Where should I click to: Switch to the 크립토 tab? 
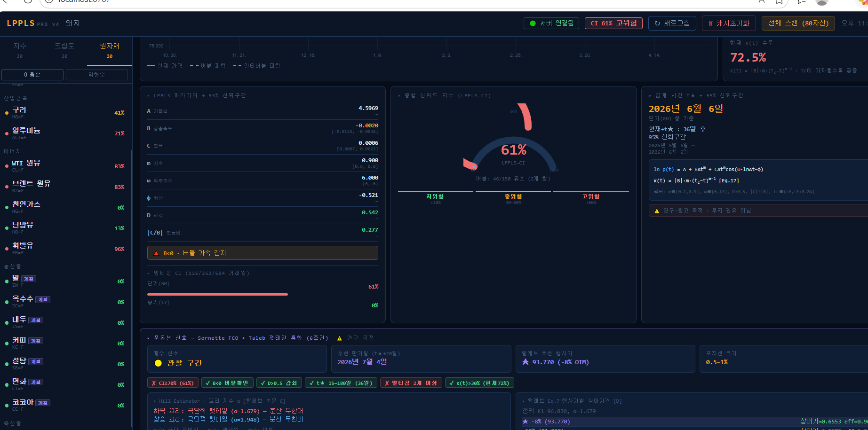pos(64,51)
